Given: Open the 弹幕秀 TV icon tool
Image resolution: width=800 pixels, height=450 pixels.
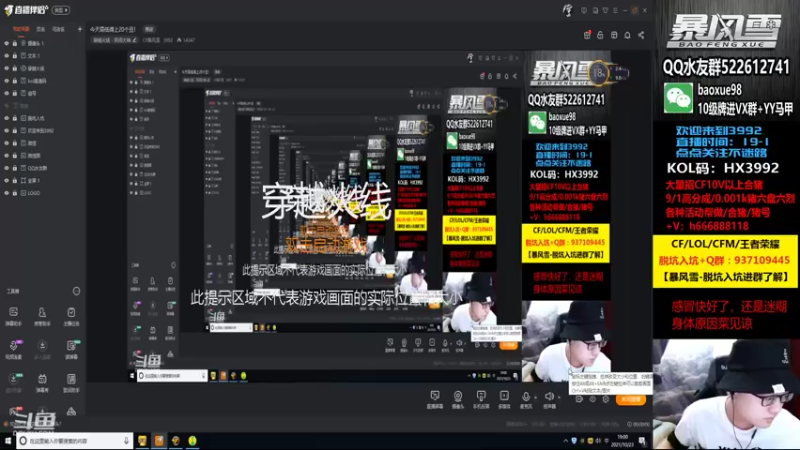Looking at the screenshot, I should (42, 382).
